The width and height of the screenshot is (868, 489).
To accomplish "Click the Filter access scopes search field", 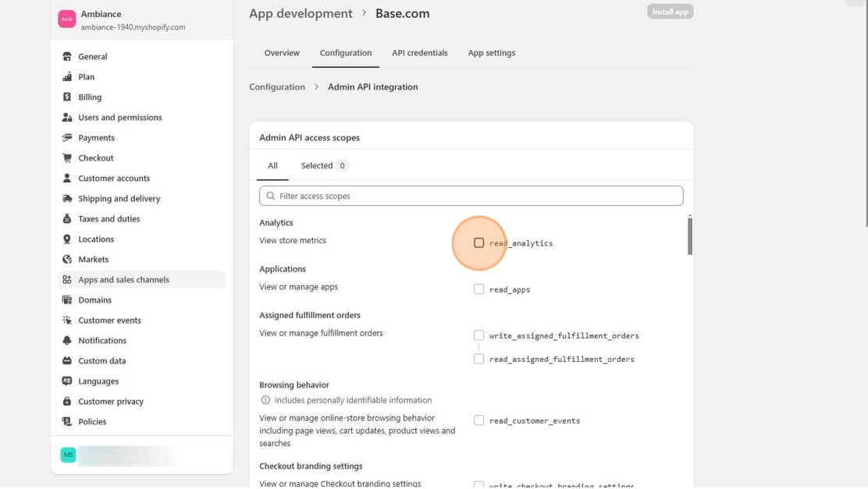I will click(x=471, y=196).
